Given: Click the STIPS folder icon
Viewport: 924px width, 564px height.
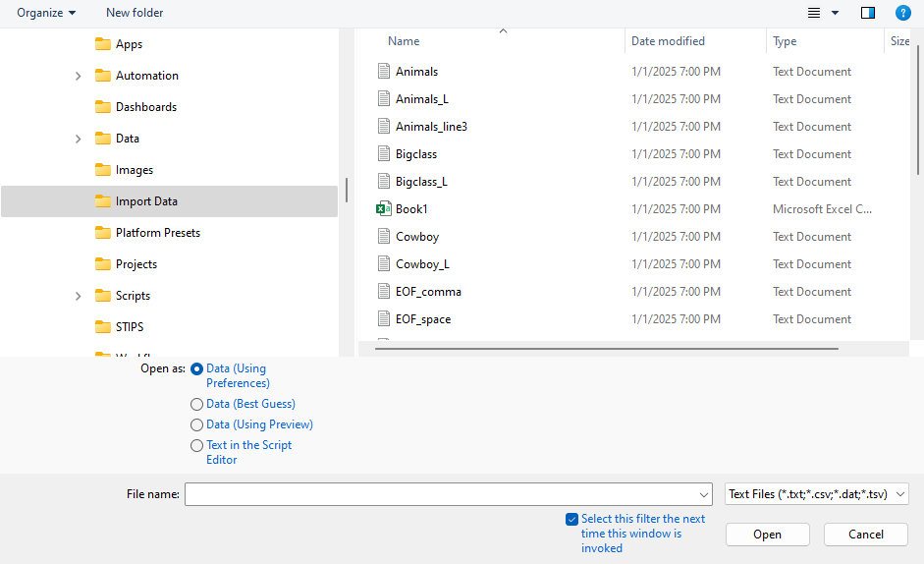Looking at the screenshot, I should (x=102, y=327).
